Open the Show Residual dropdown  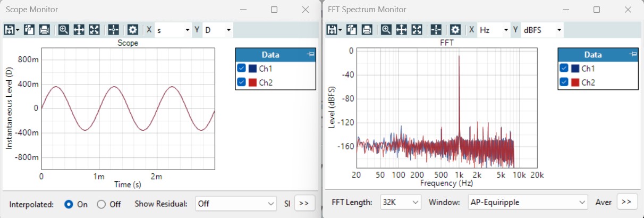pos(236,203)
